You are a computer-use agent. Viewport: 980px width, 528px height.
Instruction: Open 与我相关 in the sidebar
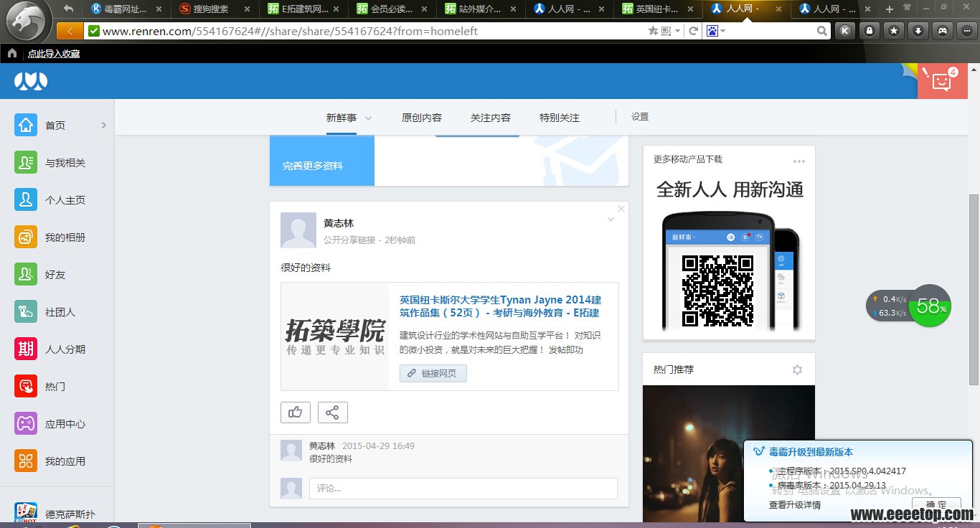click(26, 162)
